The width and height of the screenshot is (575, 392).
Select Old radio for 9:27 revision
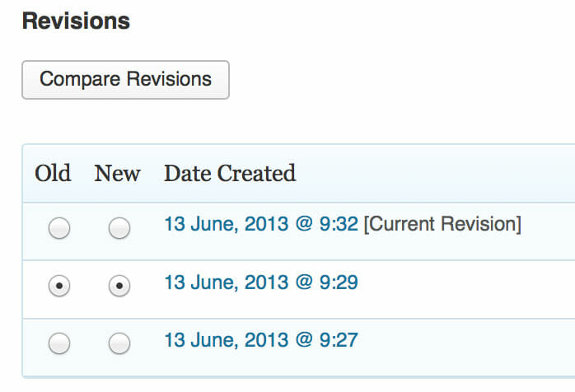coord(59,343)
